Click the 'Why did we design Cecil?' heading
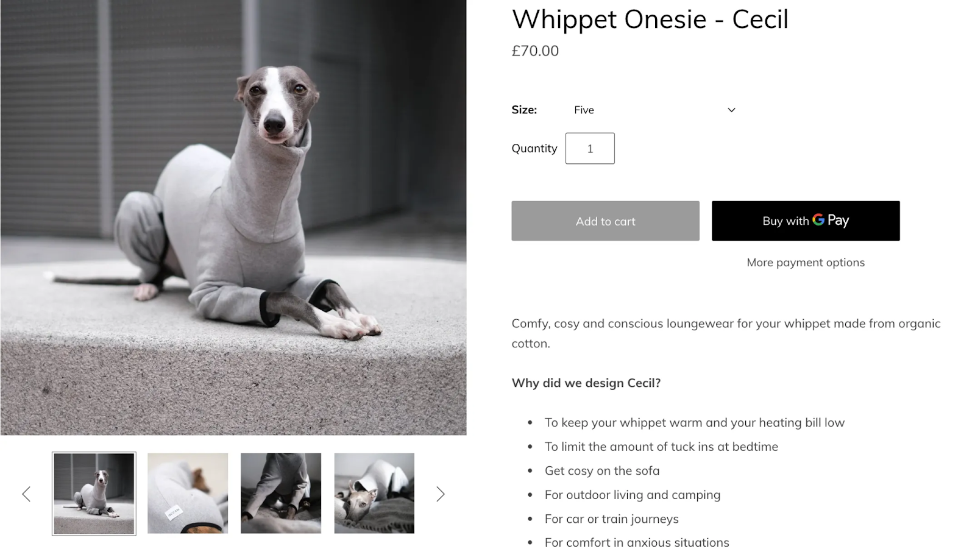 tap(586, 383)
